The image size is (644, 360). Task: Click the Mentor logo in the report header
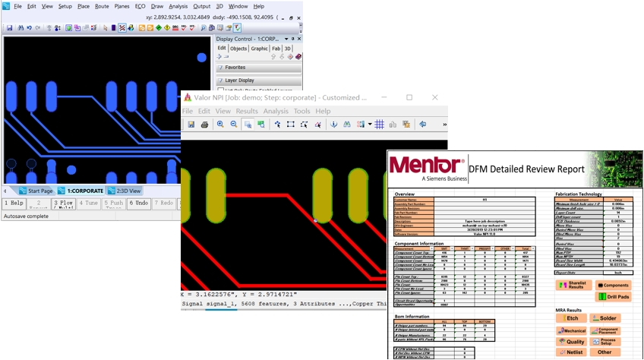tap(428, 169)
